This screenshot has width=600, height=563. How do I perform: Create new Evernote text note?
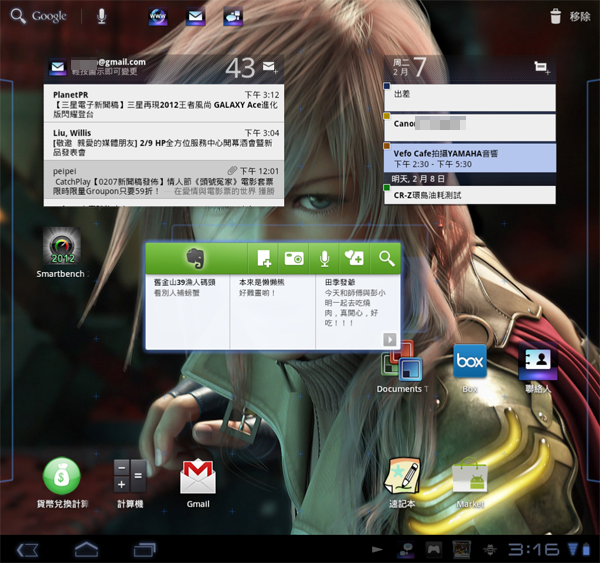point(263,258)
